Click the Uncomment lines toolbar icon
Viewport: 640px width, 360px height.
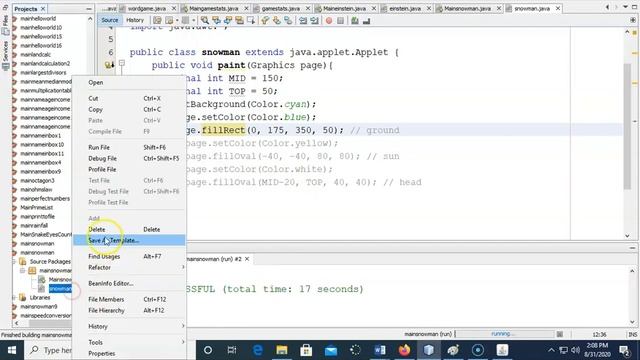(366, 20)
